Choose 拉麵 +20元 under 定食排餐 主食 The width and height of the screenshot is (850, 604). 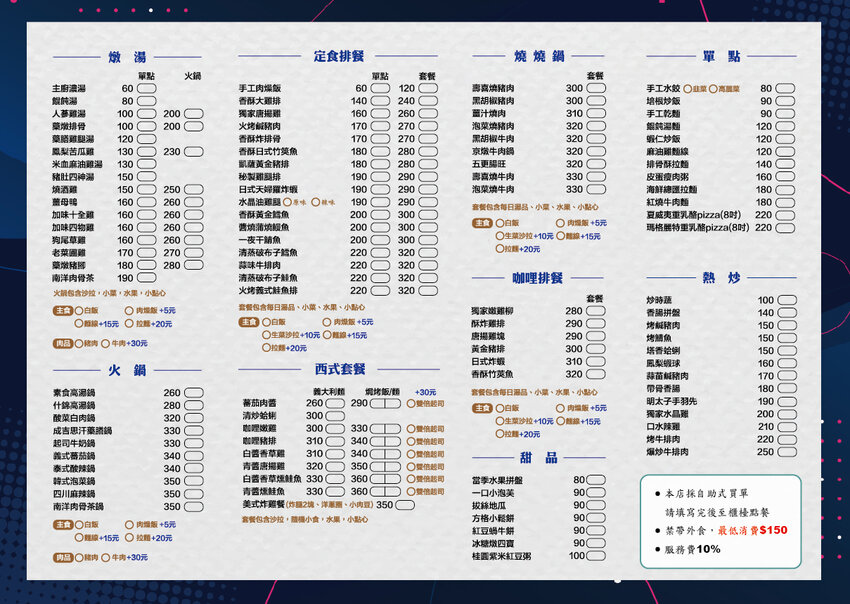click(266, 348)
